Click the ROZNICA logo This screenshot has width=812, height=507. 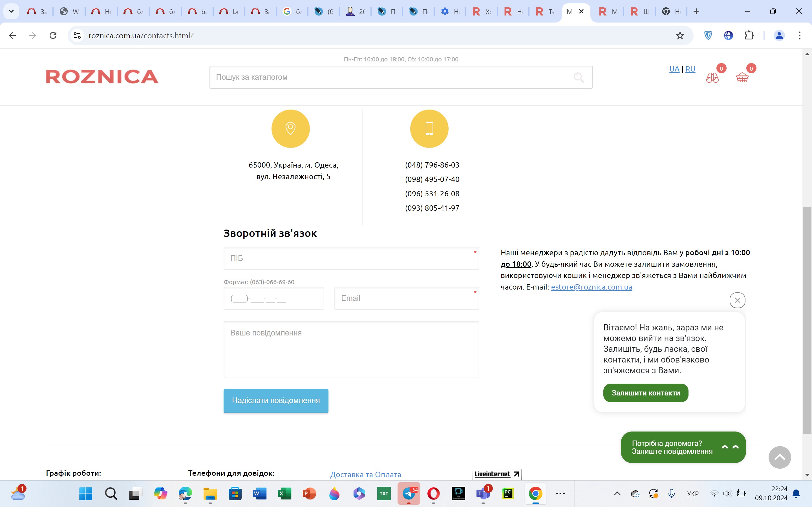[102, 77]
